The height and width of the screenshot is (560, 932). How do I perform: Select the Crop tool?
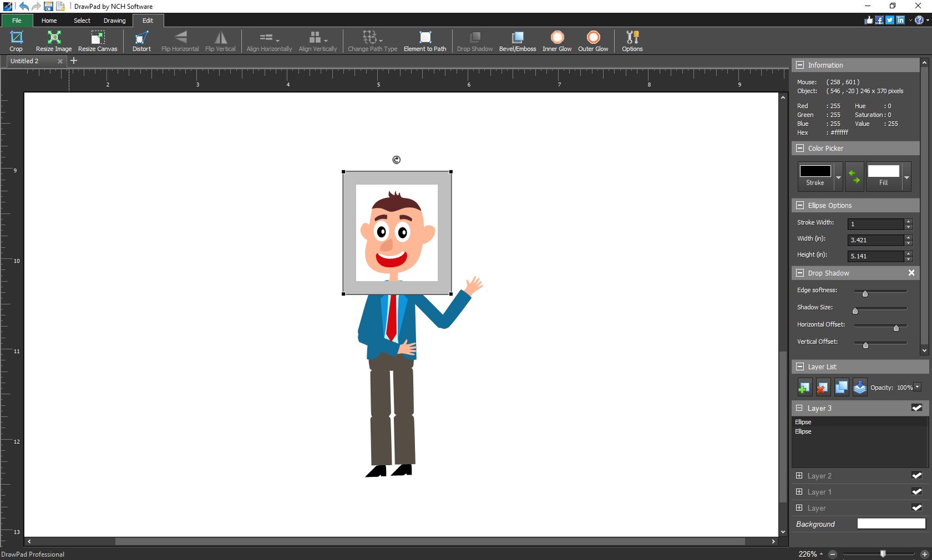pyautogui.click(x=16, y=40)
